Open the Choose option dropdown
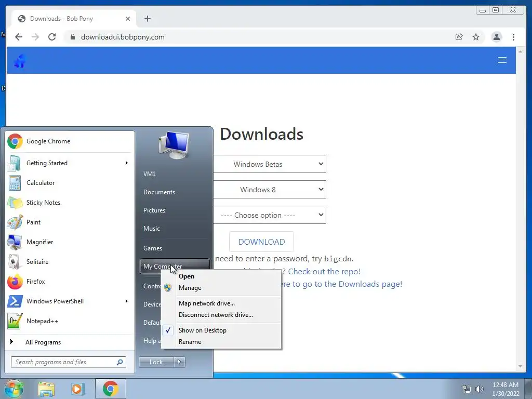532x399 pixels. (x=270, y=215)
